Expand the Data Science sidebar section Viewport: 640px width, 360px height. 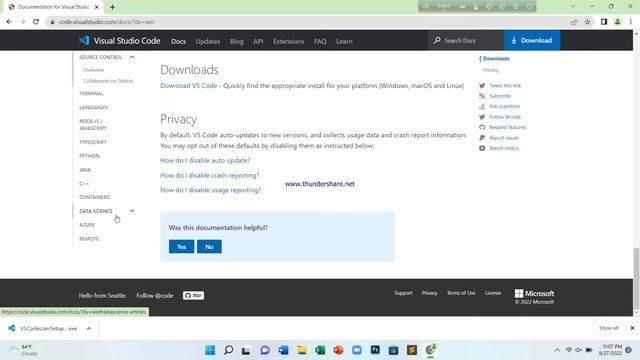[x=132, y=211]
